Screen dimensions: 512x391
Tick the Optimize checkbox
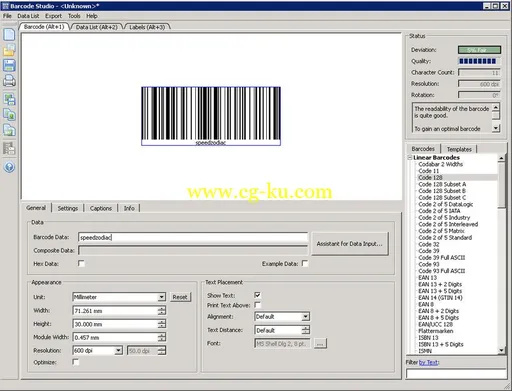click(76, 362)
